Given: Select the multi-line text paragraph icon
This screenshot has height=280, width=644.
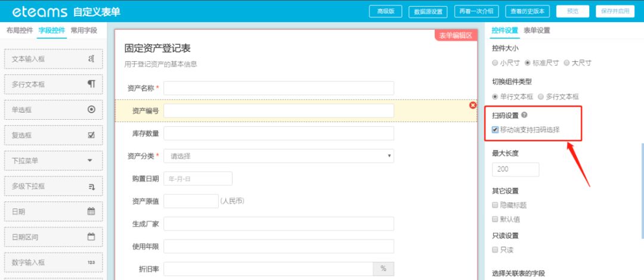Looking at the screenshot, I should tap(91, 84).
